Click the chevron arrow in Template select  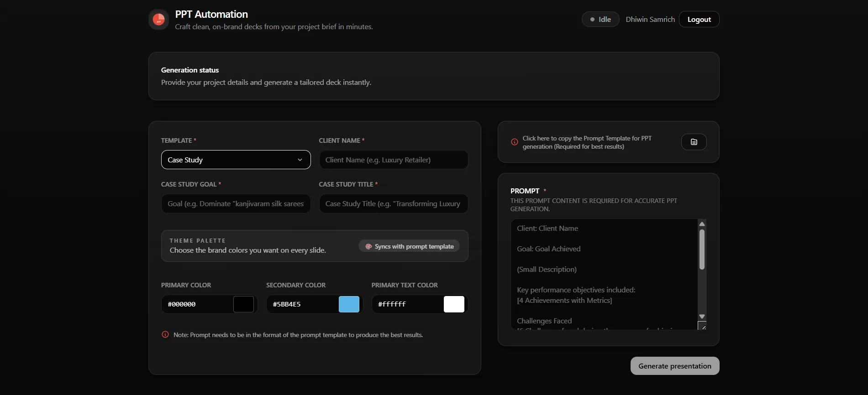tap(300, 160)
